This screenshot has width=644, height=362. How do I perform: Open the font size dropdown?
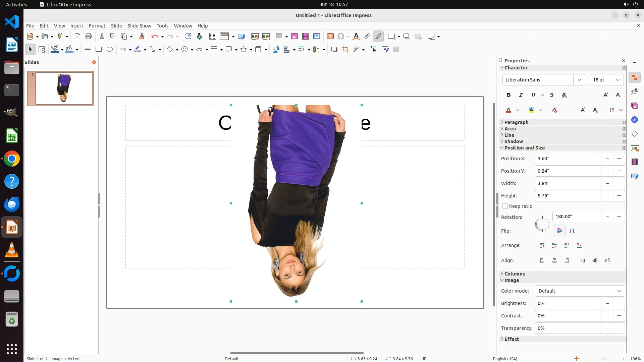tap(618, 80)
